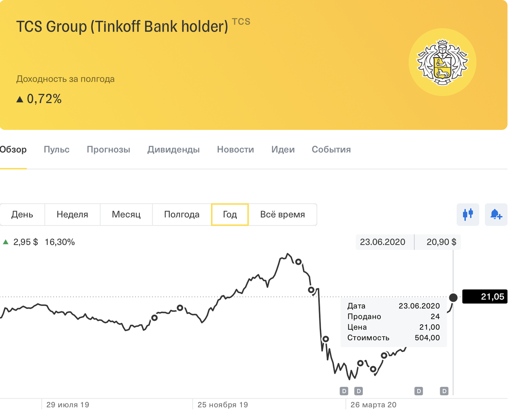511x420 pixels.
Task: Select the third dividend D marker
Action: (419, 391)
